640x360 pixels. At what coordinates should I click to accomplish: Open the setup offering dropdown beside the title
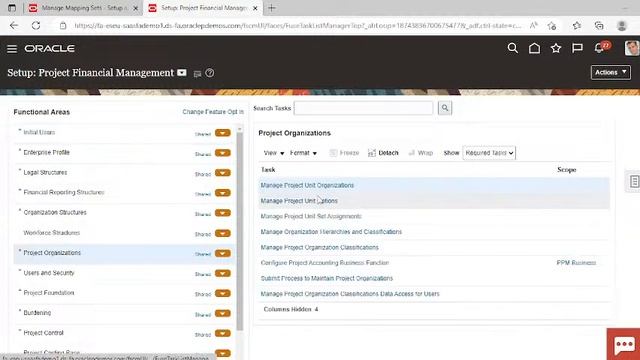[x=182, y=73]
